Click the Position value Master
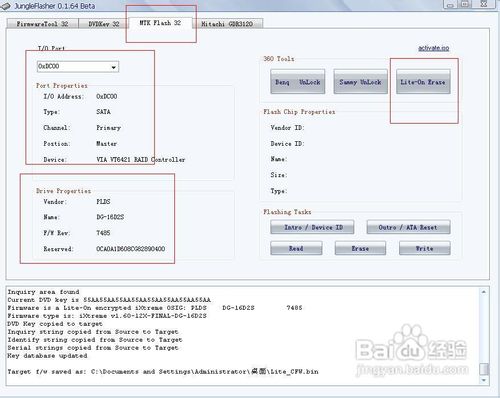This screenshot has height=398, width=500. click(107, 144)
